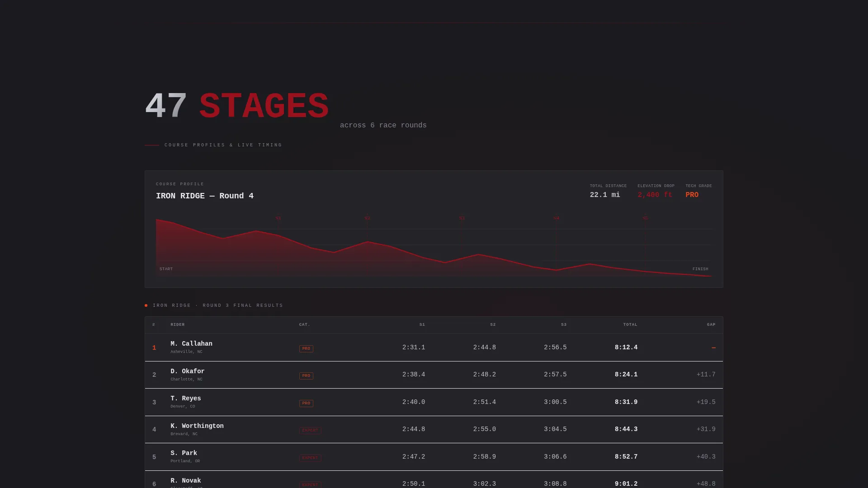
Task: Select rider K. Worthington
Action: tap(197, 426)
